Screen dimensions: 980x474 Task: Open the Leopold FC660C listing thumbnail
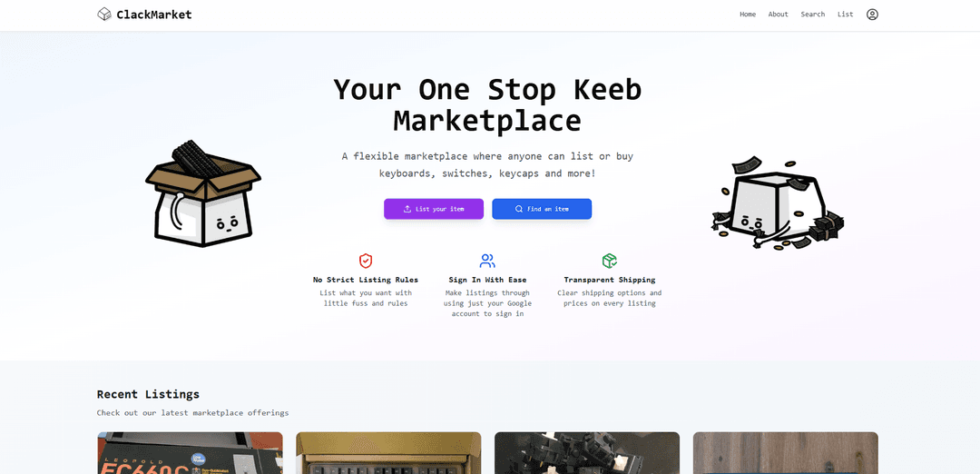coord(190,453)
